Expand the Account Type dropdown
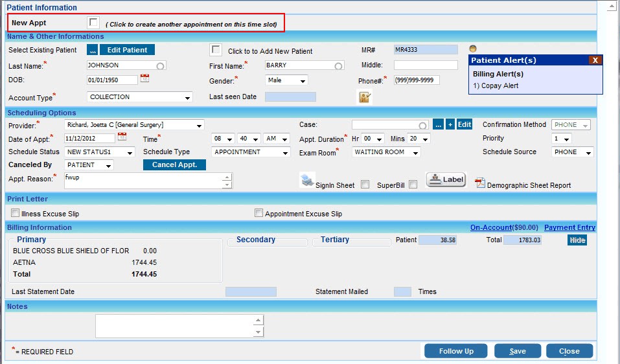 [140, 97]
